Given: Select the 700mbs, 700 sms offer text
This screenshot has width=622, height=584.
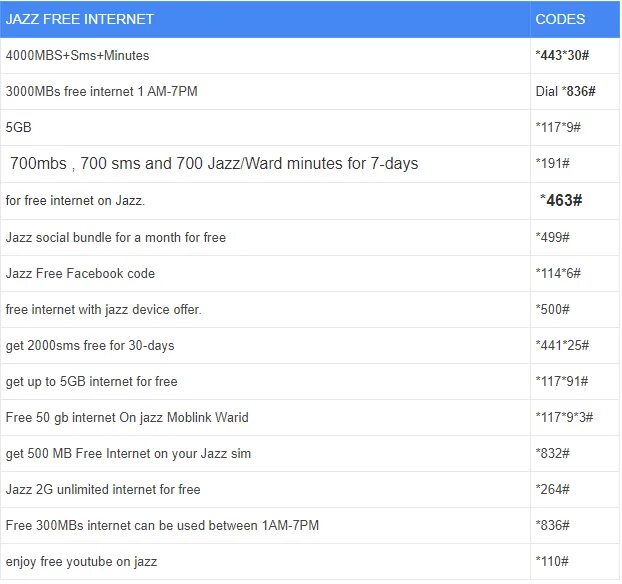Looking at the screenshot, I should pos(214,163).
